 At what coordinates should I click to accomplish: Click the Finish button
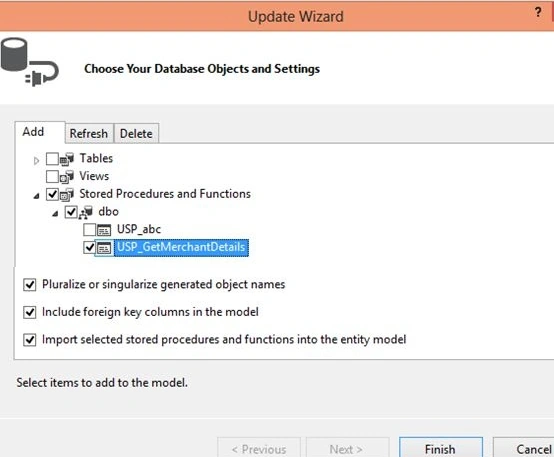pyautogui.click(x=441, y=448)
